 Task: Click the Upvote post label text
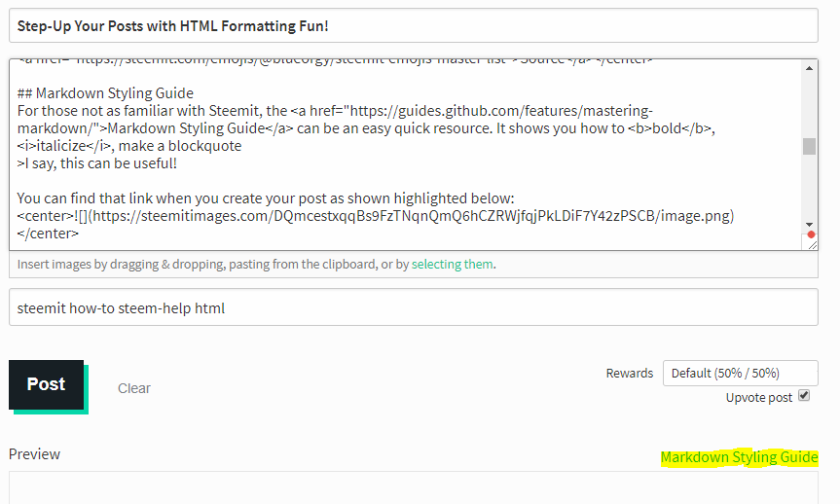[758, 397]
